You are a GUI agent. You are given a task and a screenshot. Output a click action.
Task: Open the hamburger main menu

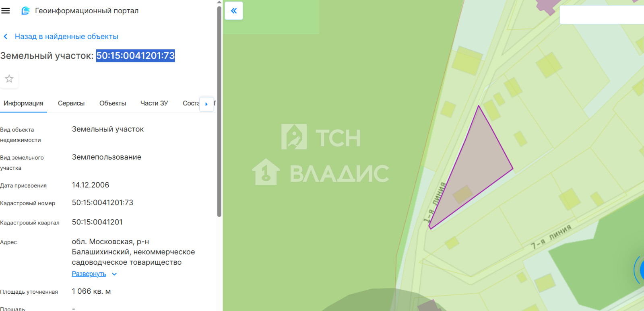(6, 11)
